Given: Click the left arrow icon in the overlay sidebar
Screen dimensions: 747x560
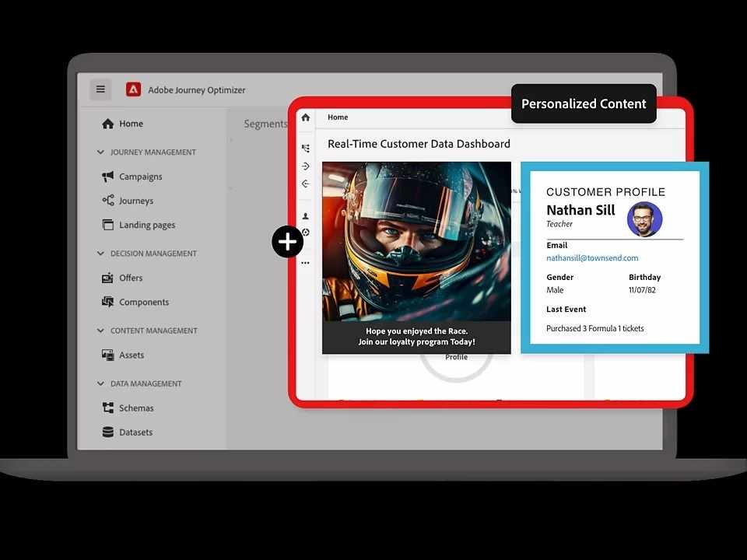Looking at the screenshot, I should coord(306,184).
